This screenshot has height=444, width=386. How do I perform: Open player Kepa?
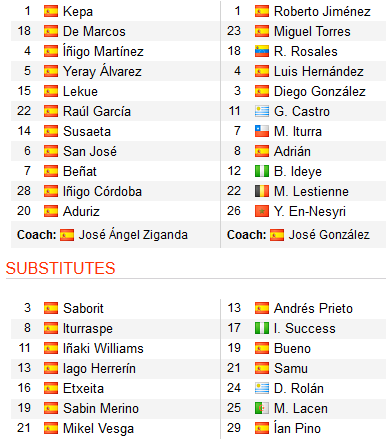[78, 11]
